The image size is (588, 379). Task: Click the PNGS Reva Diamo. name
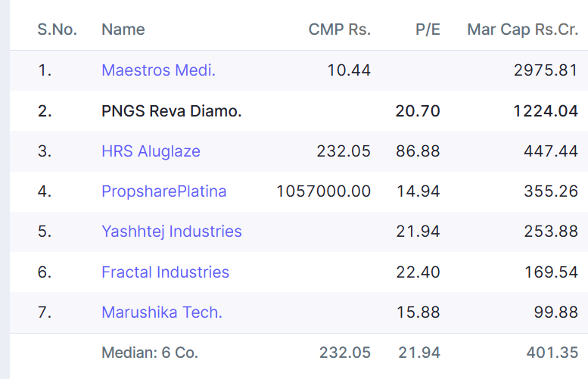click(x=171, y=111)
